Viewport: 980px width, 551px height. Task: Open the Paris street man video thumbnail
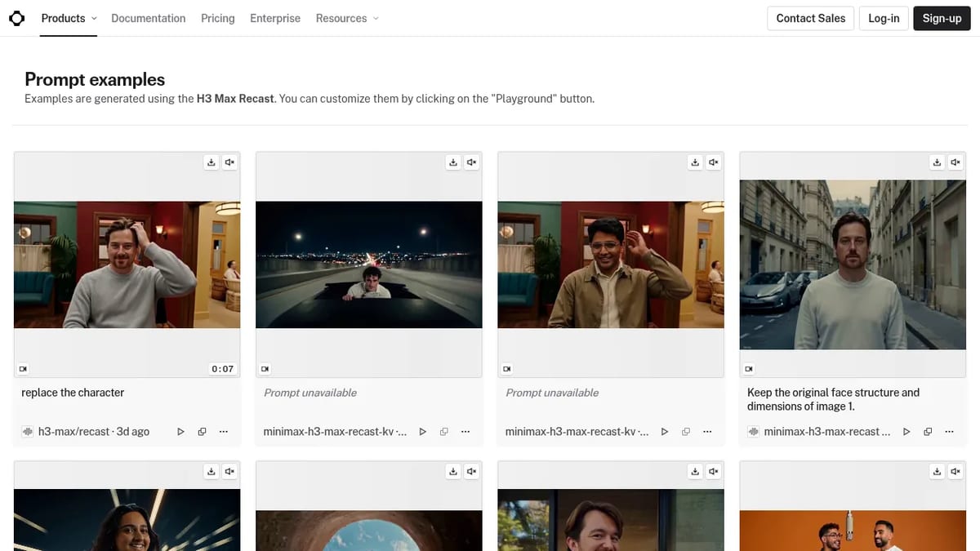point(853,264)
